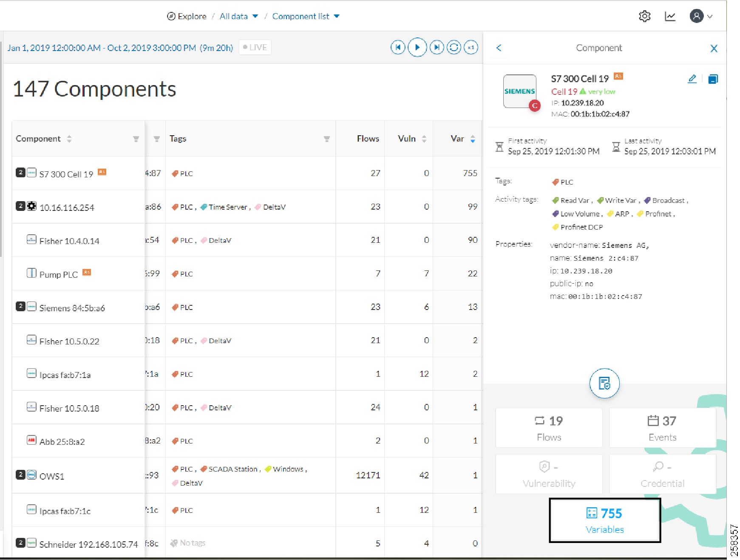Collapse the Component panel via back arrow

(x=499, y=48)
